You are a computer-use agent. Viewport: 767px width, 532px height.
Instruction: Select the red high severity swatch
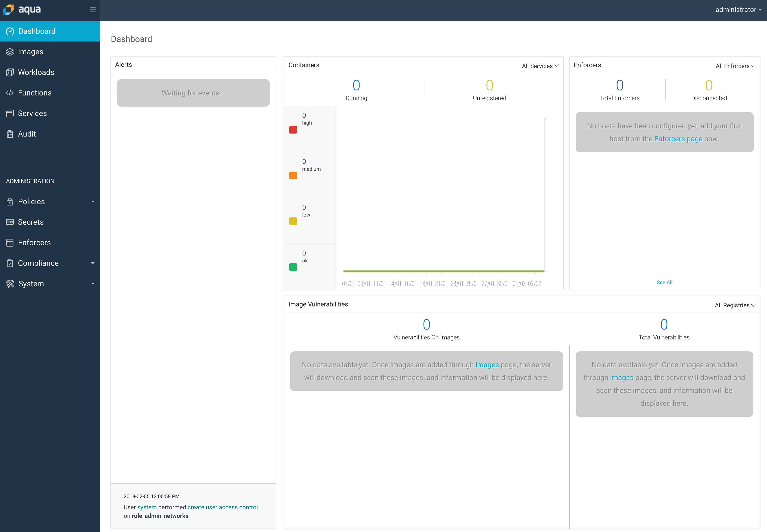click(x=293, y=130)
